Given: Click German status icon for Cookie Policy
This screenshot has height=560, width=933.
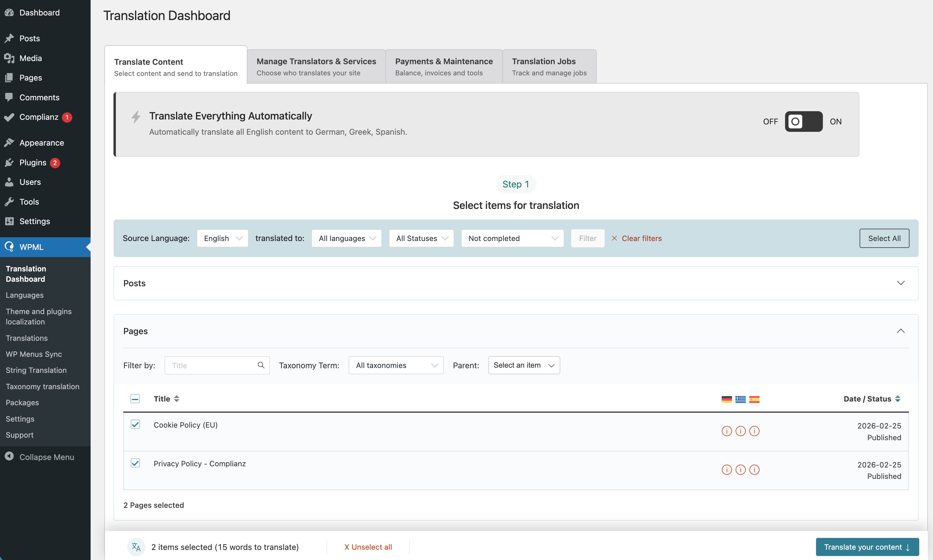Looking at the screenshot, I should point(726,431).
